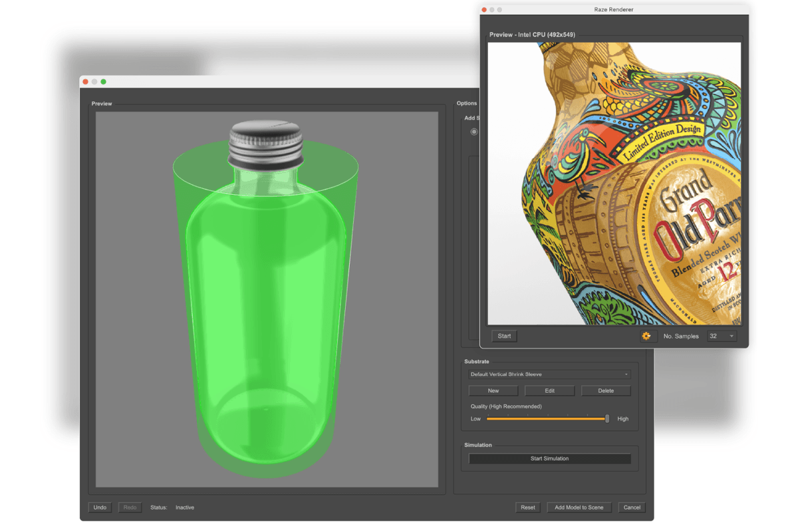
Task: Cancel the shrink sleeve dialog
Action: tap(632, 507)
